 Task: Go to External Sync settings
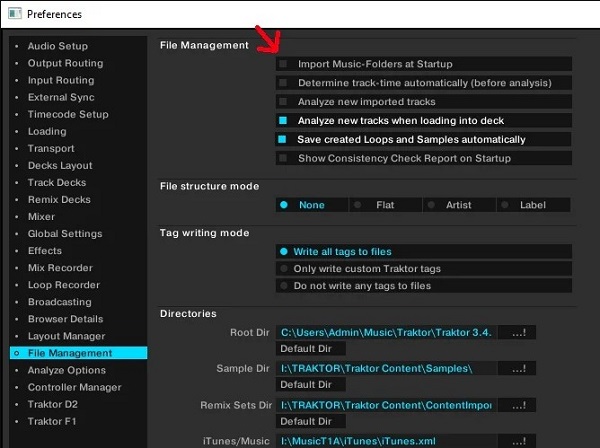point(61,97)
